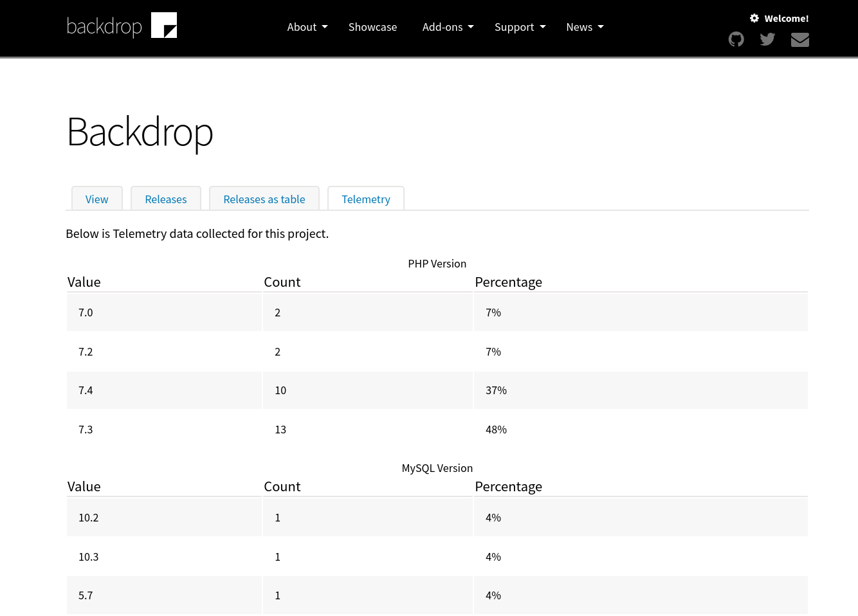Image resolution: width=858 pixels, height=616 pixels.
Task: Select PHP value cell 7.0
Action: pos(164,313)
